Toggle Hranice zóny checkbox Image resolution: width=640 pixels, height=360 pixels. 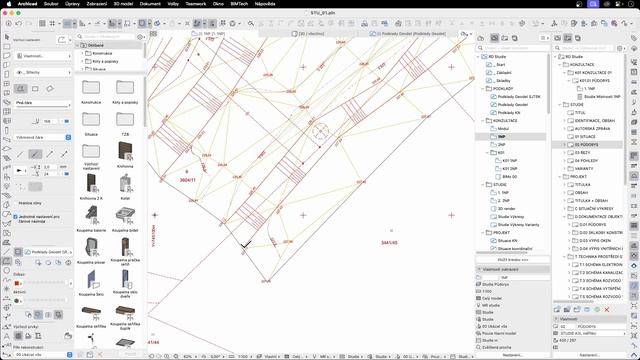16,203
